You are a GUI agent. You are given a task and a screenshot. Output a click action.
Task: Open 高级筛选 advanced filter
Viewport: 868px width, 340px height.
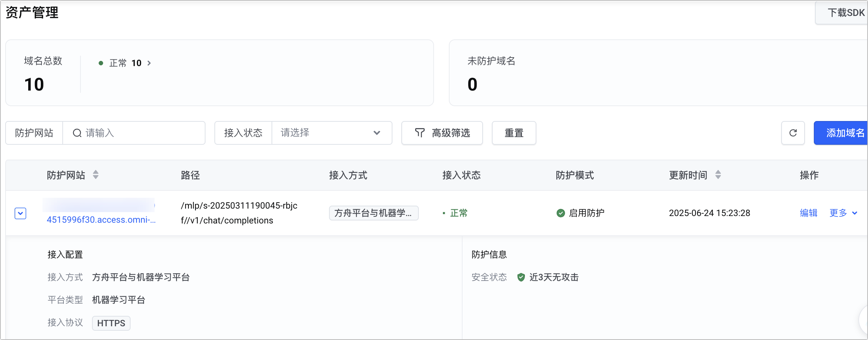[x=442, y=133]
